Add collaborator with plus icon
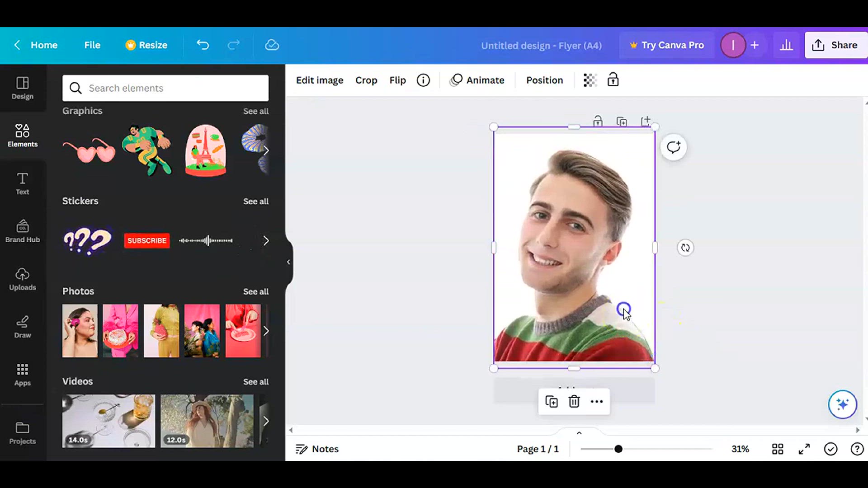 click(x=755, y=45)
